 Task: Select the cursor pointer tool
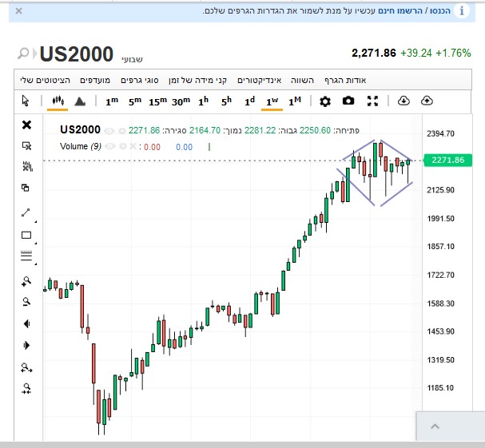(26, 101)
